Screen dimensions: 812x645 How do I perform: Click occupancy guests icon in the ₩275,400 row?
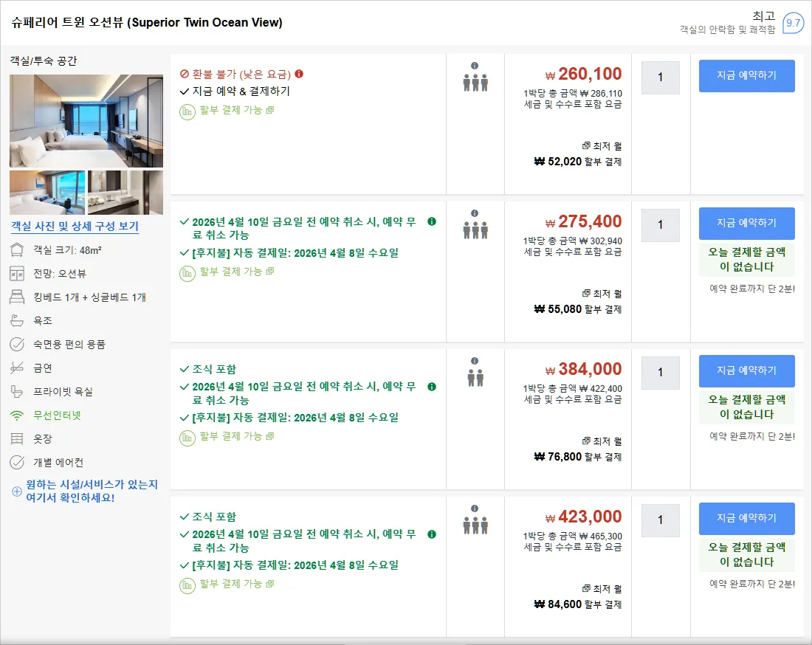tap(475, 230)
